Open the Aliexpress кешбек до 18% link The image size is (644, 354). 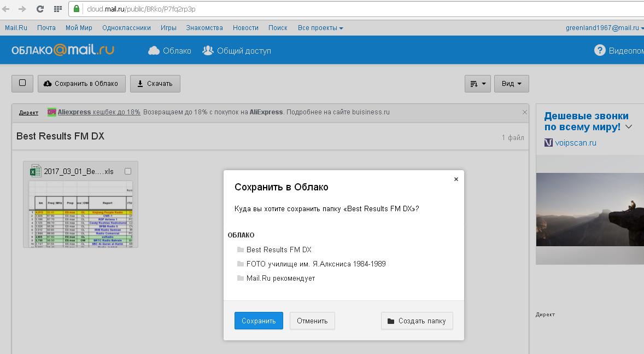tap(99, 112)
